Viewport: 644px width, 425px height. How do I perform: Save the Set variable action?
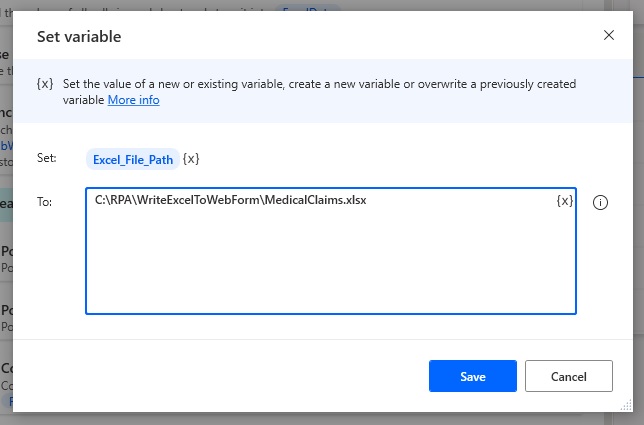[473, 376]
